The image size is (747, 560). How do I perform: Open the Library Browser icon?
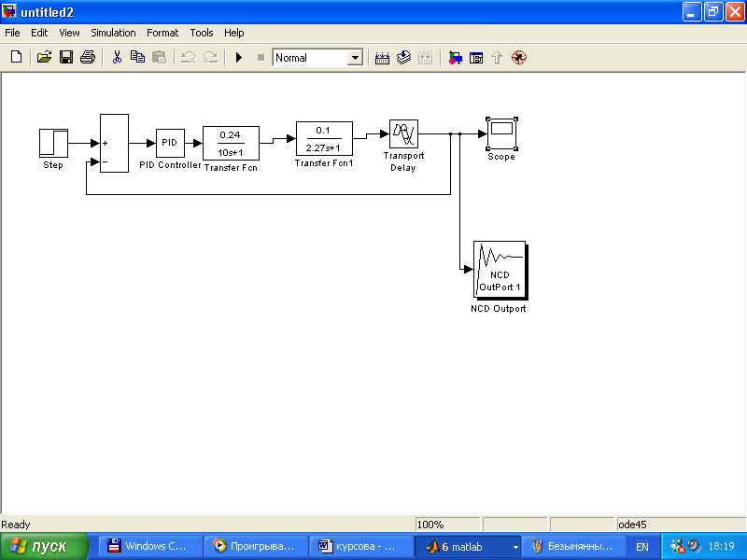click(455, 58)
